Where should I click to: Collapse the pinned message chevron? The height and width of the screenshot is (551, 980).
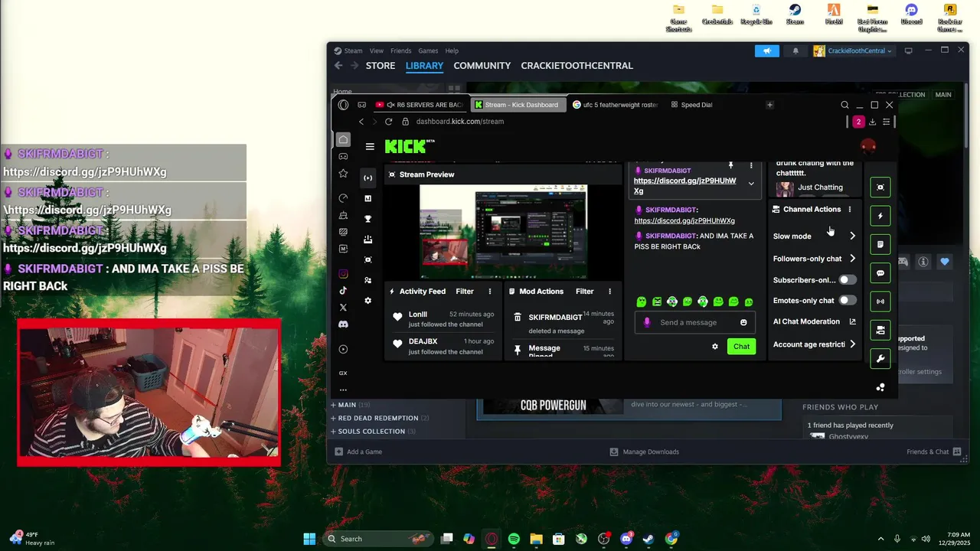pos(751,184)
